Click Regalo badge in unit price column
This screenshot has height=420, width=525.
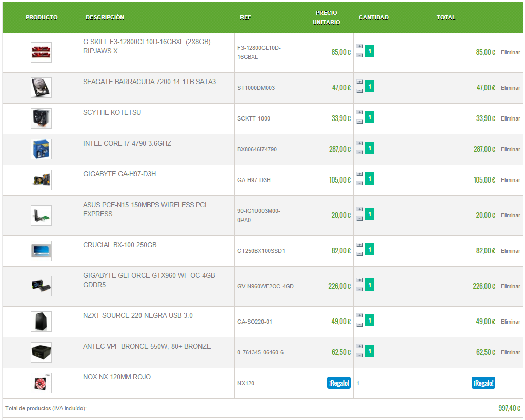[x=339, y=383]
